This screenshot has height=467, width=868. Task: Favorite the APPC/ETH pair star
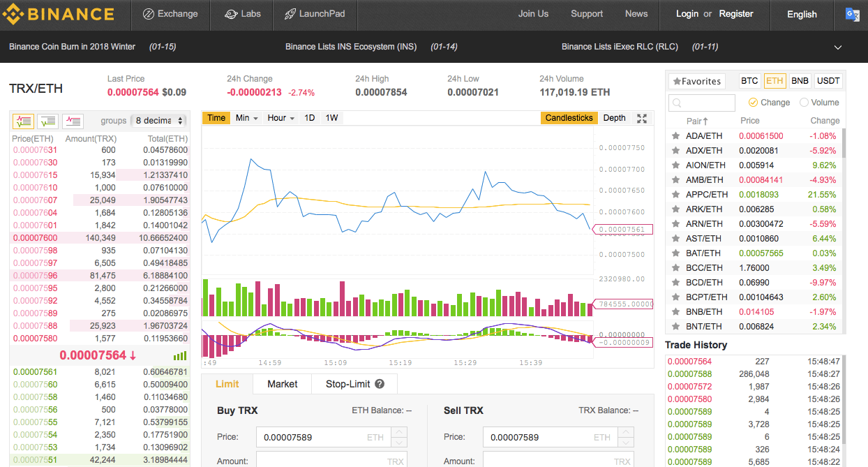point(675,195)
